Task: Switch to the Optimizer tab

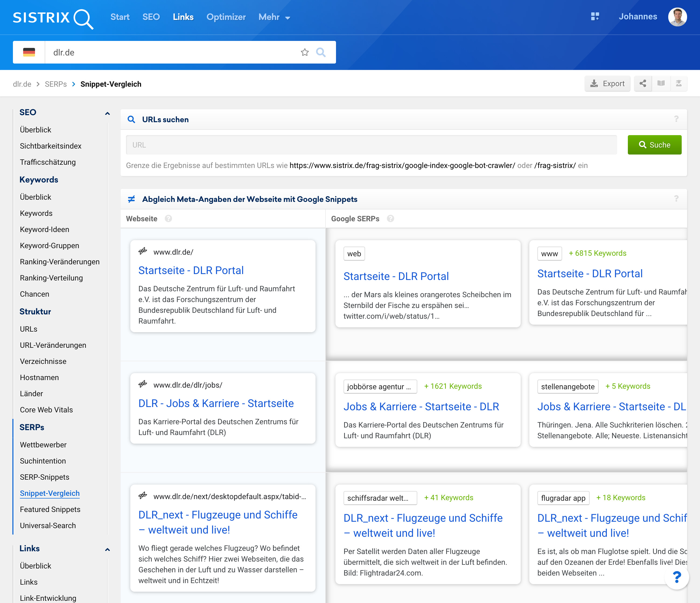Action: [x=226, y=17]
